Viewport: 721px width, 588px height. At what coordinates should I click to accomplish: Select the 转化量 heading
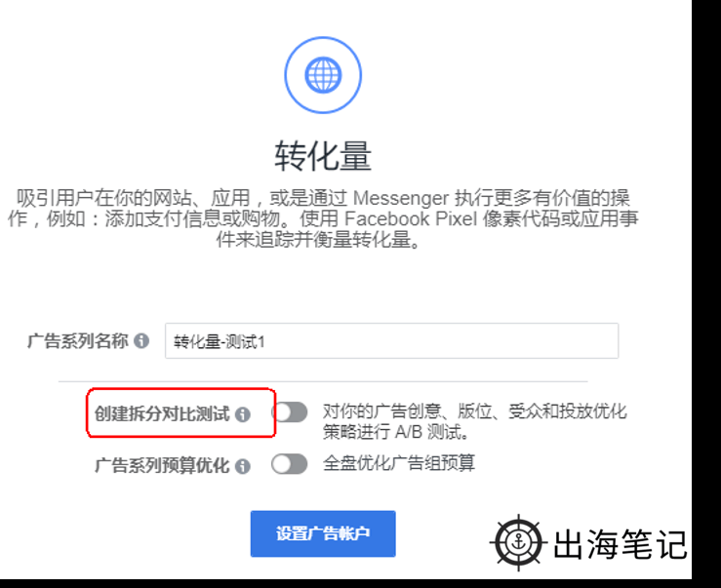pos(323,156)
